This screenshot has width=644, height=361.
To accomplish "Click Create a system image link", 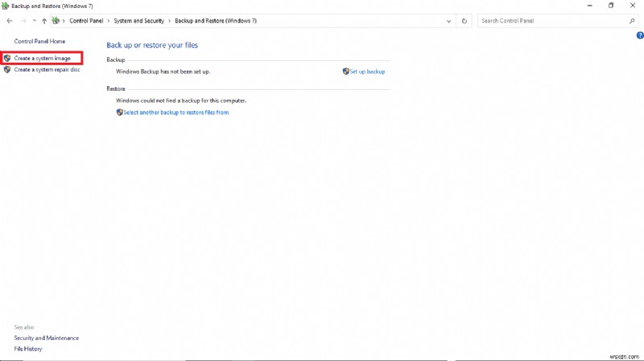I will click(43, 58).
